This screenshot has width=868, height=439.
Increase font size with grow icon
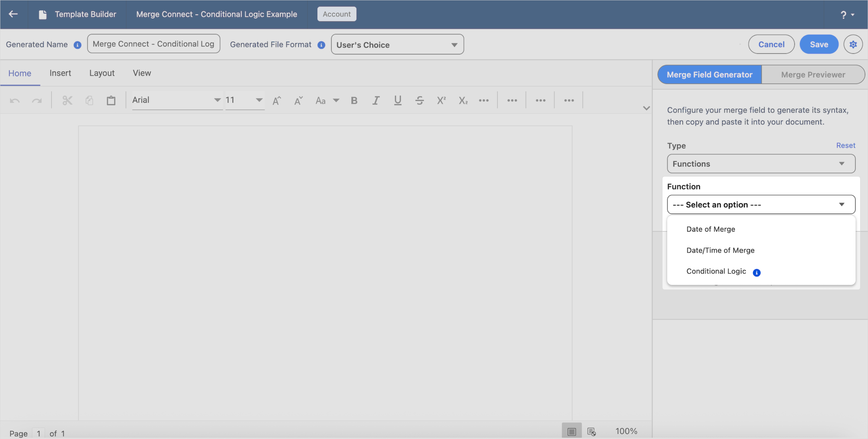pos(277,100)
